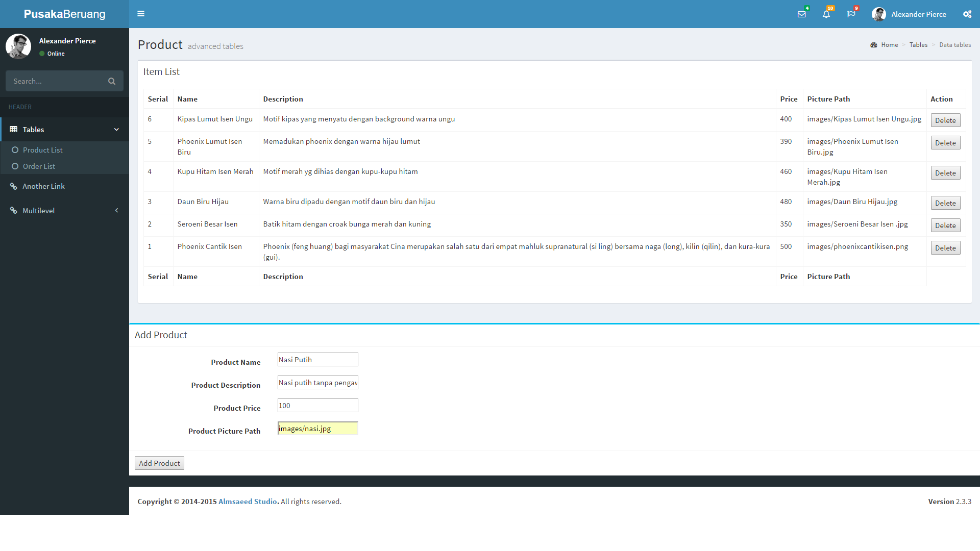Click Alexander Pierce avatar in top navbar
This screenshot has height=551, width=980.
pyautogui.click(x=879, y=14)
